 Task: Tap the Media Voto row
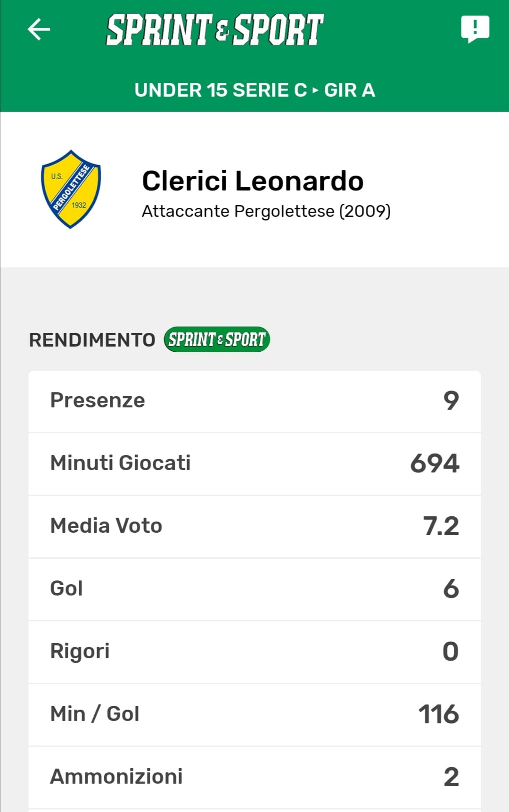click(254, 526)
